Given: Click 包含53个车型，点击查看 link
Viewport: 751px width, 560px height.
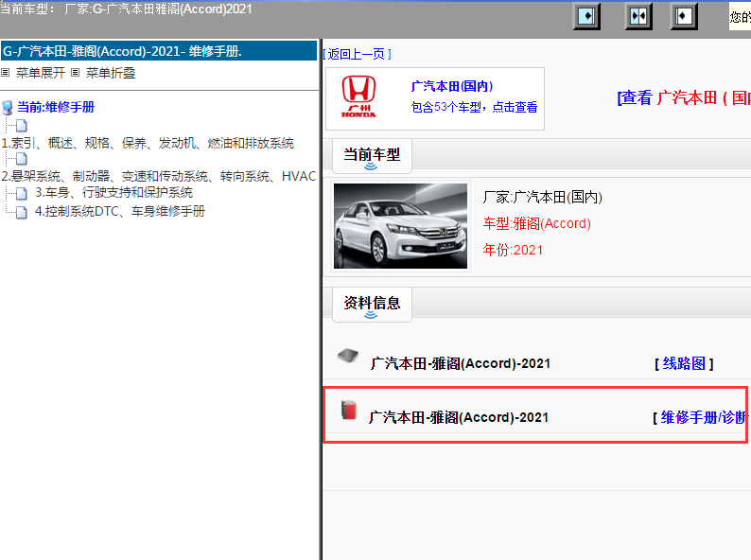Looking at the screenshot, I should click(474, 107).
